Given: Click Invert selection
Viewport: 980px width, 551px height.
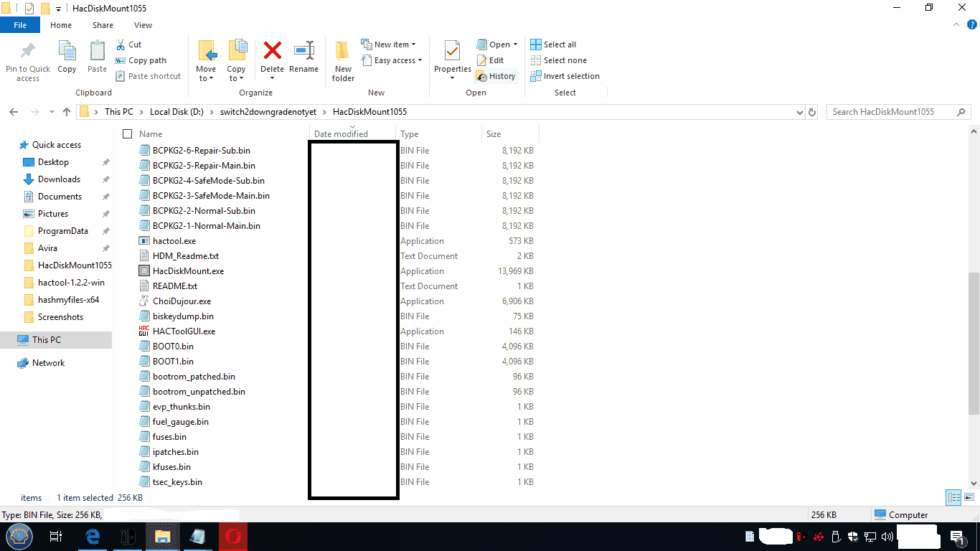Looking at the screenshot, I should 565,76.
